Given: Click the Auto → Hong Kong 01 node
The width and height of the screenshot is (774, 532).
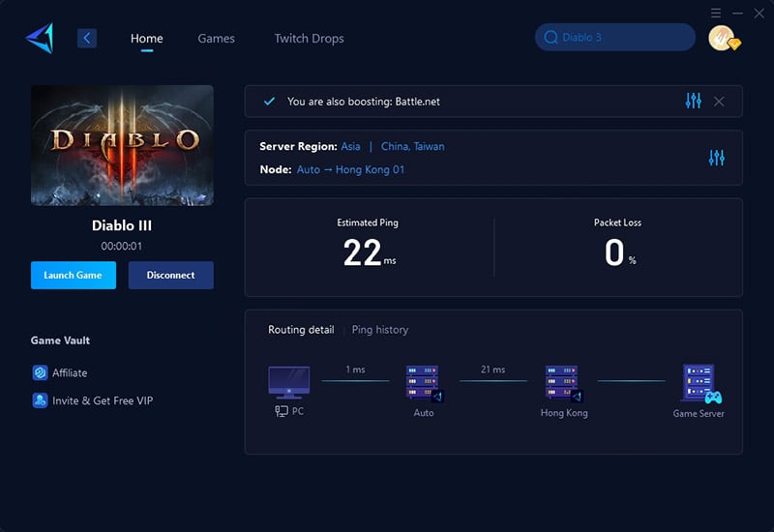Looking at the screenshot, I should pos(350,170).
